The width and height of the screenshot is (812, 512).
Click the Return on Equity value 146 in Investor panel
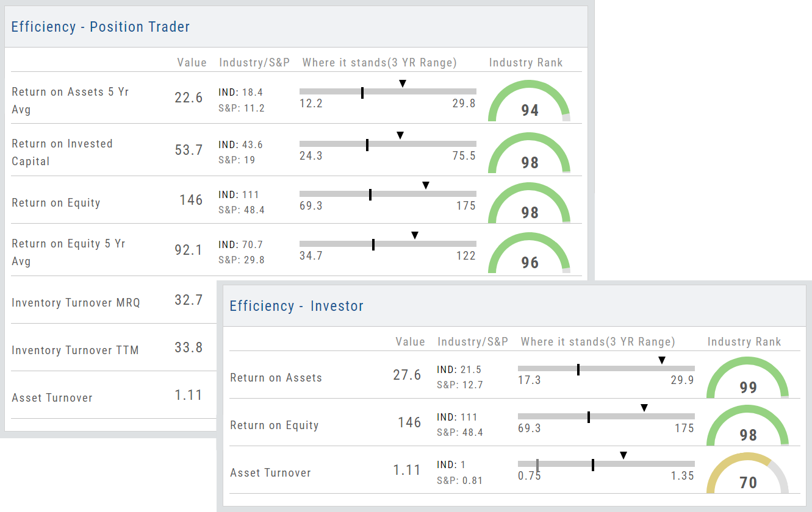click(x=409, y=422)
